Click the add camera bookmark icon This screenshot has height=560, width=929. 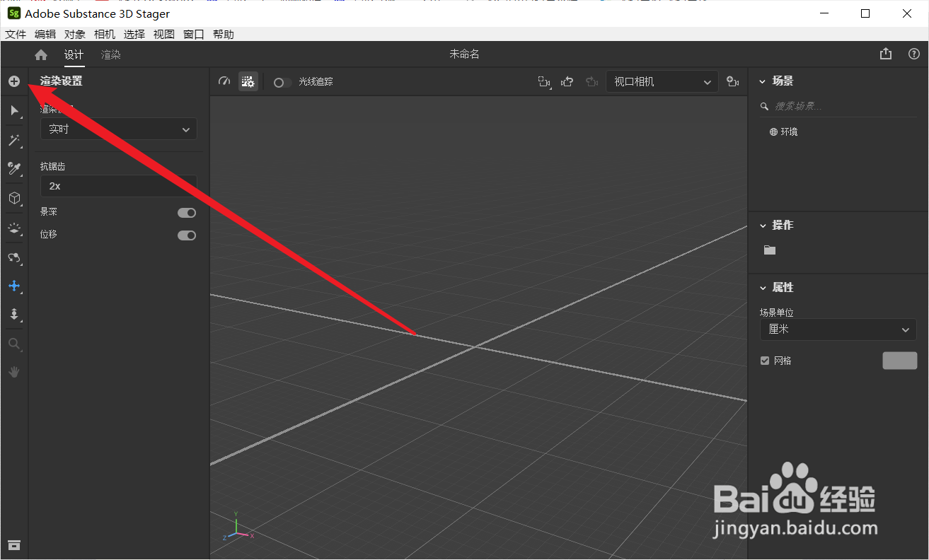click(x=733, y=82)
